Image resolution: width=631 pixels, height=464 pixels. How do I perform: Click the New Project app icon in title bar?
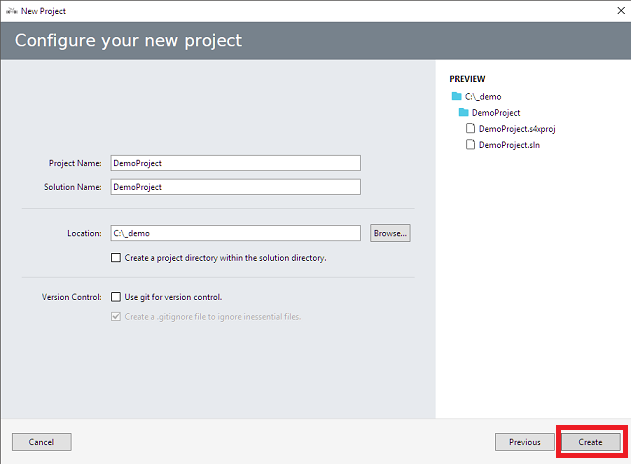coord(10,9)
